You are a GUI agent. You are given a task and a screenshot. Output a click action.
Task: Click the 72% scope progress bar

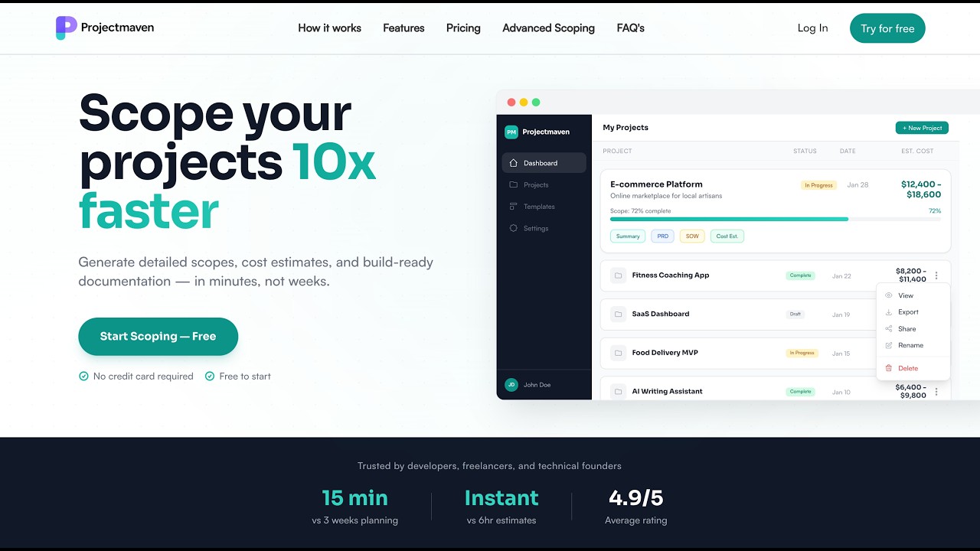pos(776,219)
